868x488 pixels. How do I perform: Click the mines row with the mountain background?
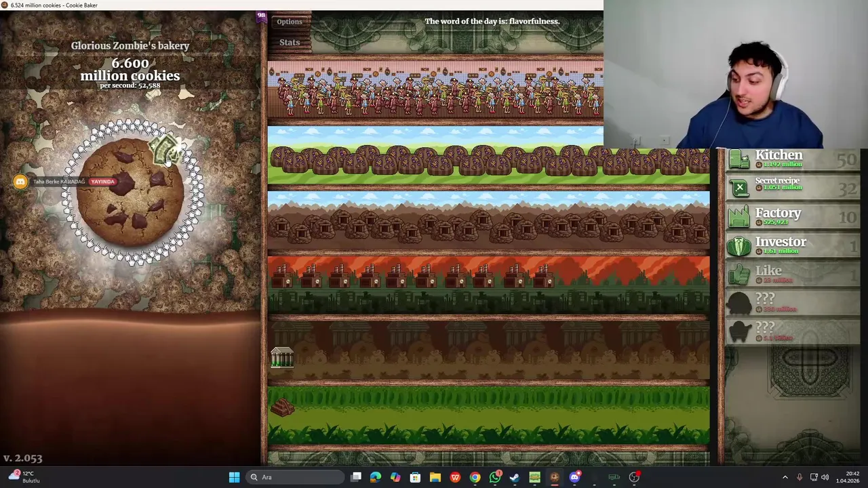tap(488, 220)
